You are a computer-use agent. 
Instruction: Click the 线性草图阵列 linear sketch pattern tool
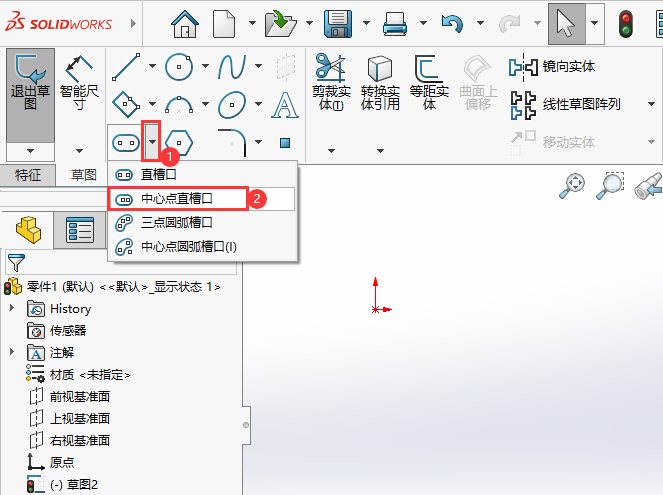565,104
